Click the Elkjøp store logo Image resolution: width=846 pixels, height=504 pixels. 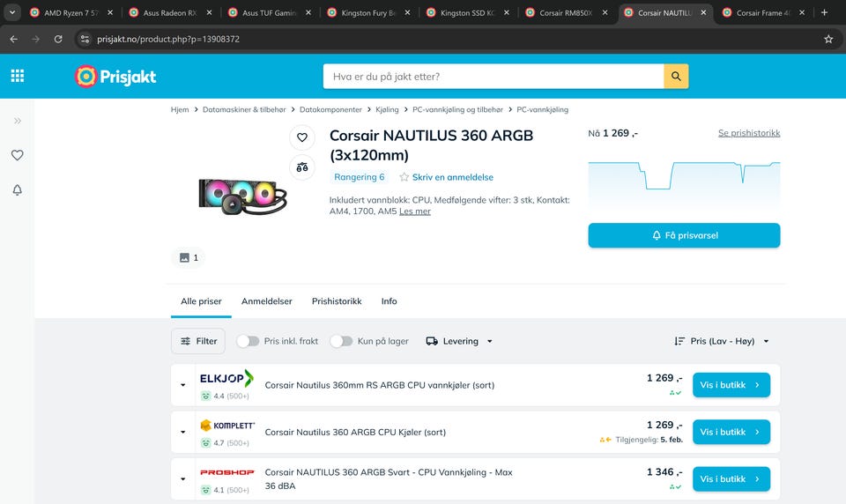[226, 378]
